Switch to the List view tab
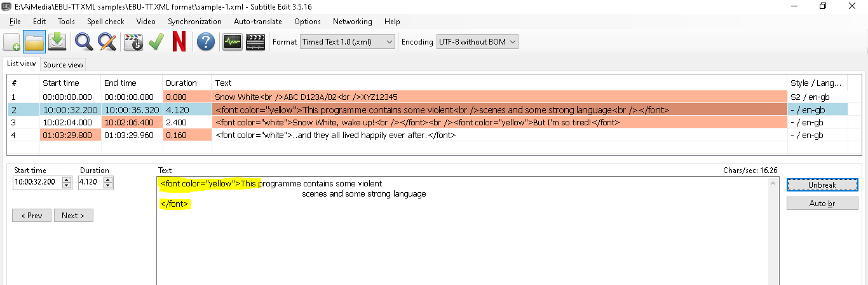This screenshot has width=868, height=285. pyautogui.click(x=21, y=64)
